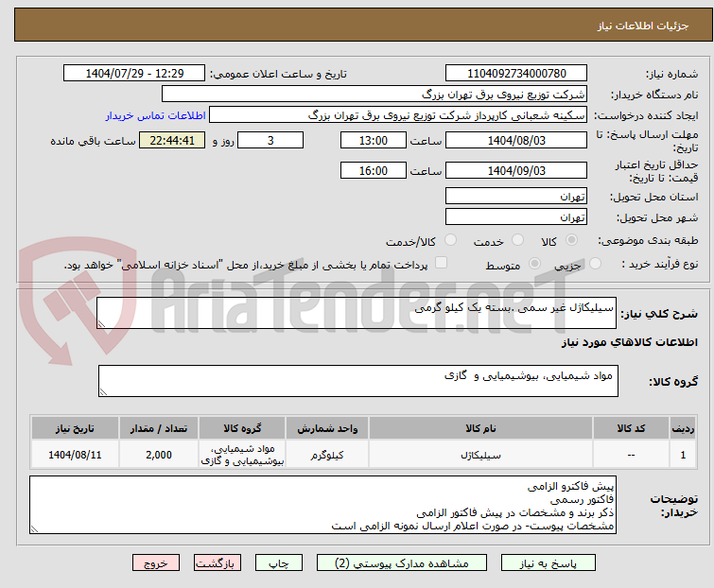Viewport: 714px width, 588px height.
Task: Open اطلاعات تماس خریدار link
Action: point(156,115)
